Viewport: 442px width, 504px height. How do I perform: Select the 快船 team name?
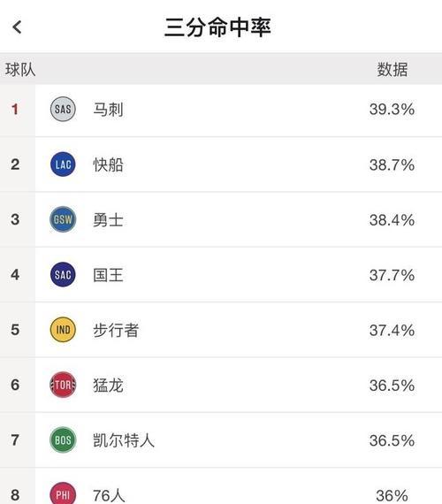coord(108,164)
